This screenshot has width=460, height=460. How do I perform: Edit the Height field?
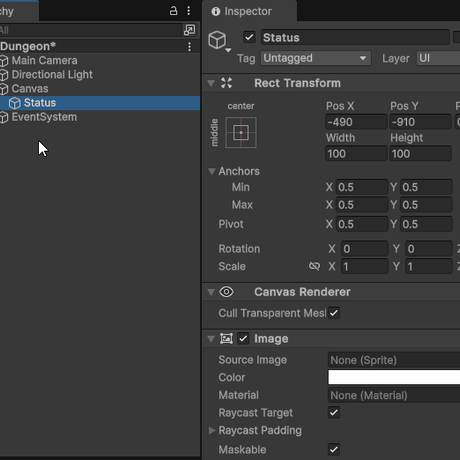pos(421,154)
